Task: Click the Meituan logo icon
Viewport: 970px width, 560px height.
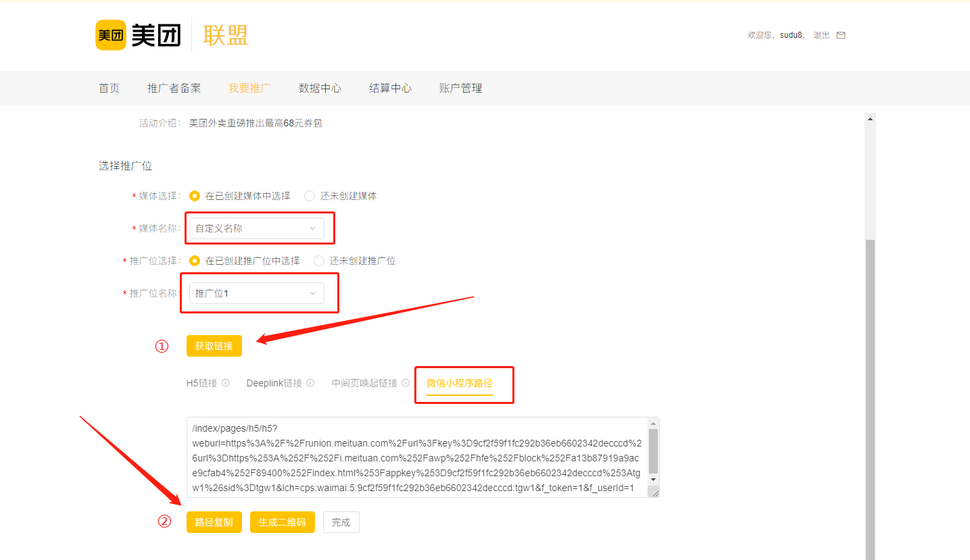Action: [111, 35]
